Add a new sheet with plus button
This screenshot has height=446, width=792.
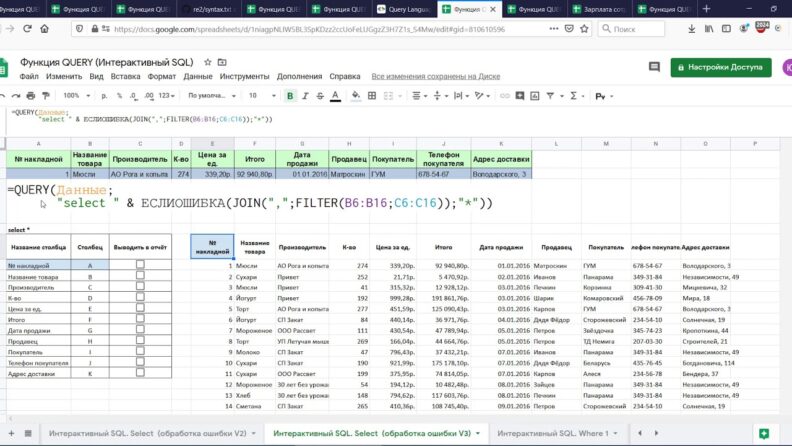tap(11, 433)
